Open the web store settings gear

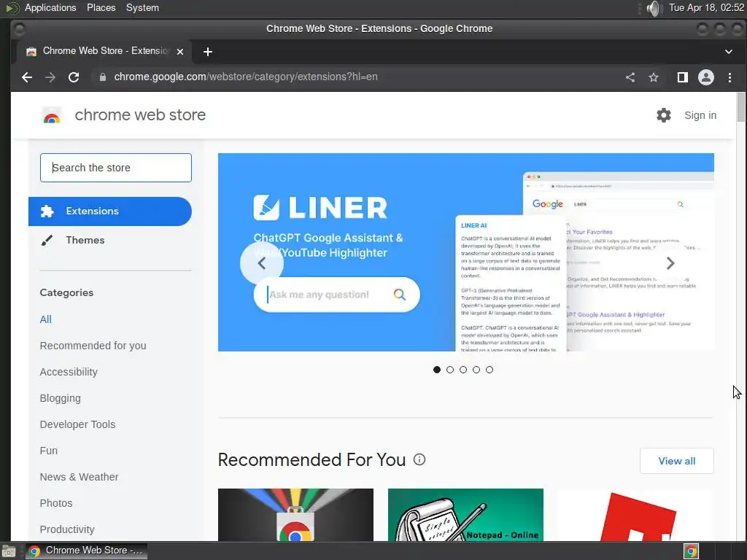tap(664, 115)
